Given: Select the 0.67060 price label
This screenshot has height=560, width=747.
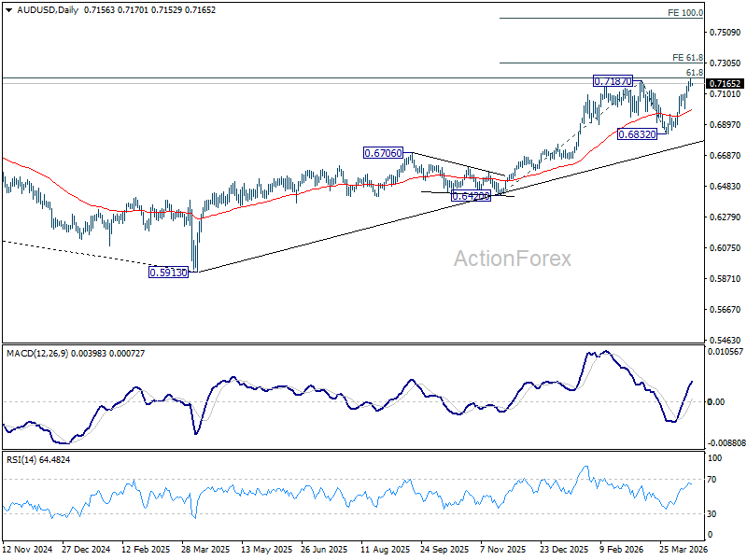Looking at the screenshot, I should (383, 153).
